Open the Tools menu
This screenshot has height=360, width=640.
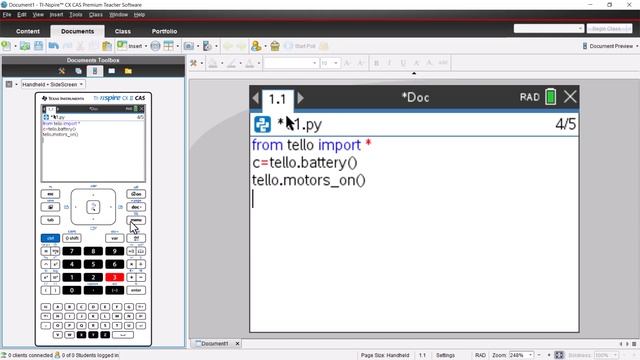76,14
